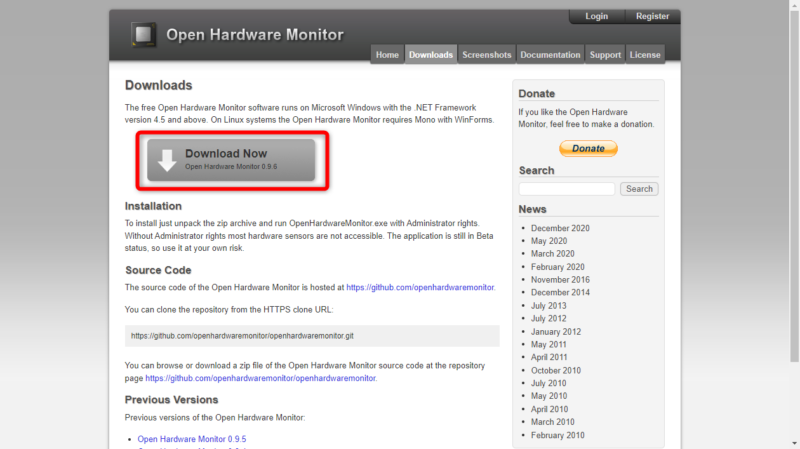Open November 2016 news link
Image resolution: width=800 pixels, height=449 pixels.
coord(560,280)
